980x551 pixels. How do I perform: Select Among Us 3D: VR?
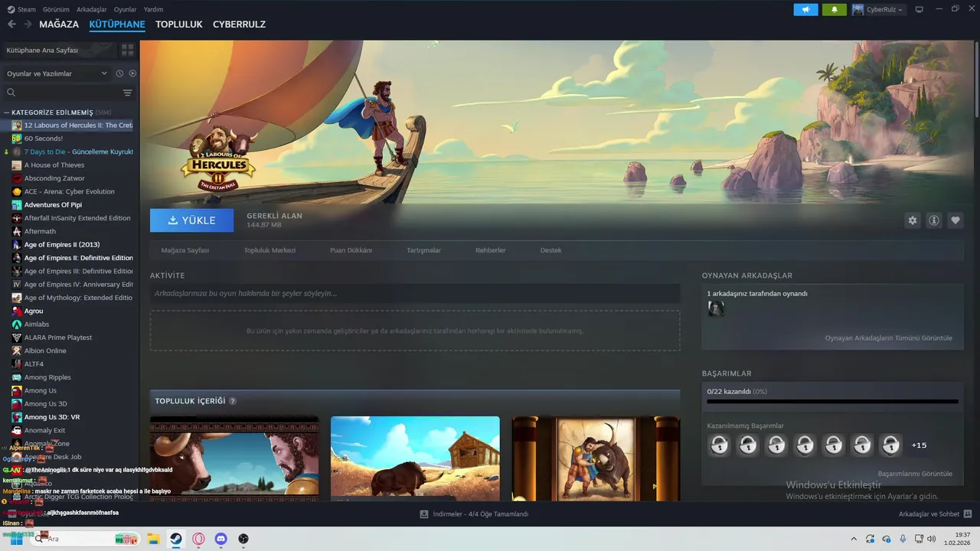52,417
